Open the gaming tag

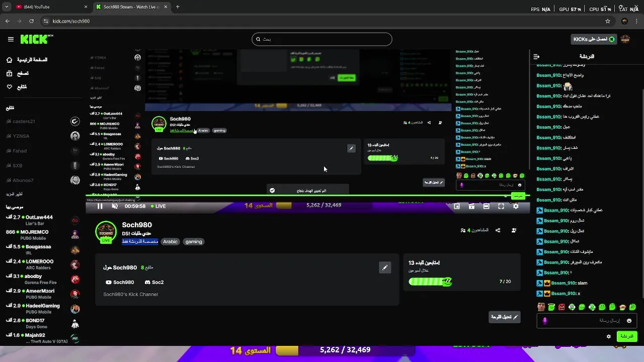194,242
